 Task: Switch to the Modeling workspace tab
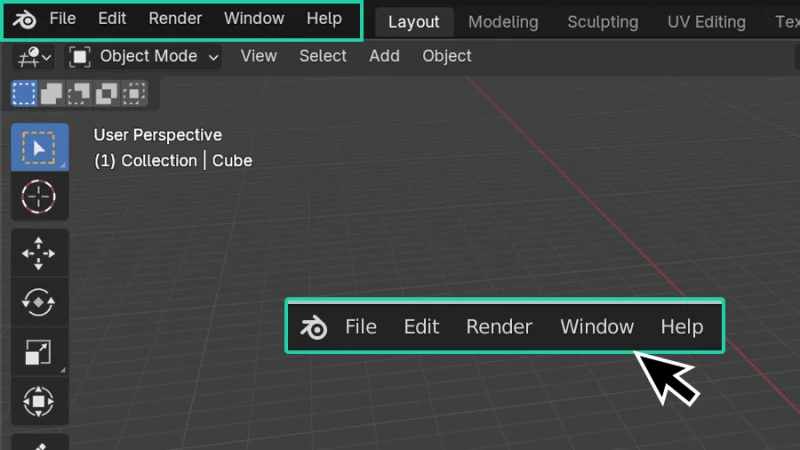pos(503,22)
